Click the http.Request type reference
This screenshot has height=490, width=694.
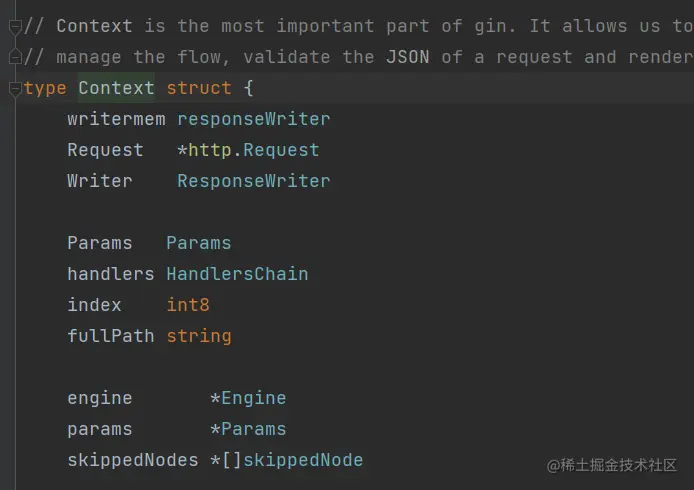coord(253,150)
